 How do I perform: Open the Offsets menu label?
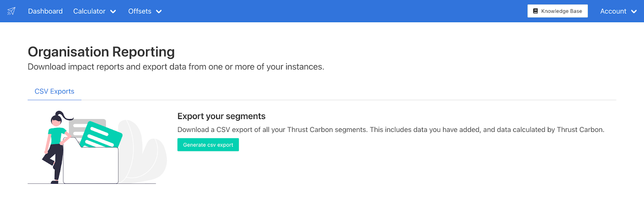pyautogui.click(x=140, y=11)
